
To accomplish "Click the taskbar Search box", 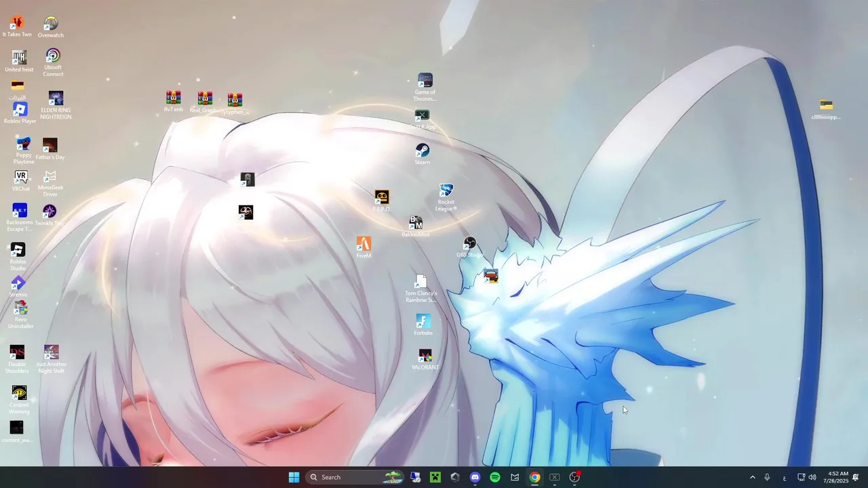I will (355, 477).
